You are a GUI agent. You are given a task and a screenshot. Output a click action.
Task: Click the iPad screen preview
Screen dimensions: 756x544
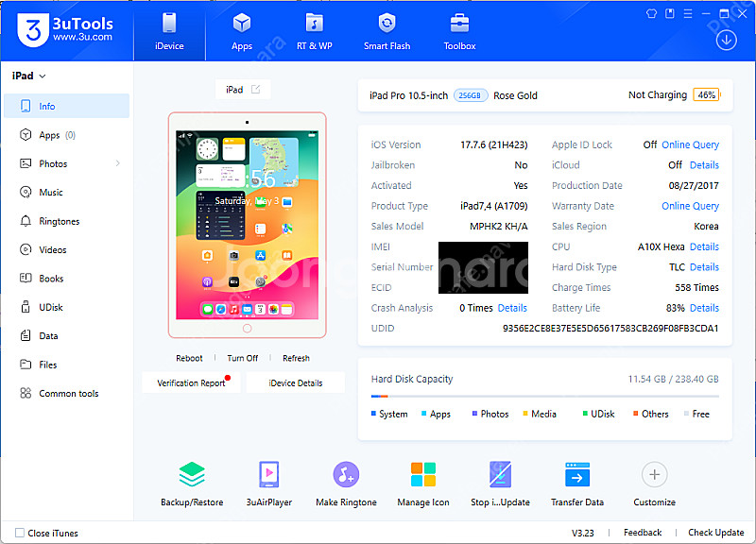pos(247,225)
